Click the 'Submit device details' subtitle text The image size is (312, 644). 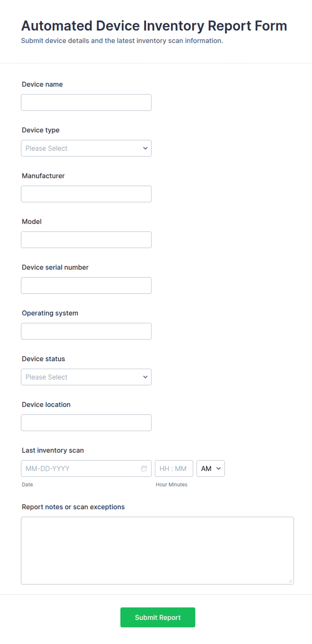(x=122, y=41)
